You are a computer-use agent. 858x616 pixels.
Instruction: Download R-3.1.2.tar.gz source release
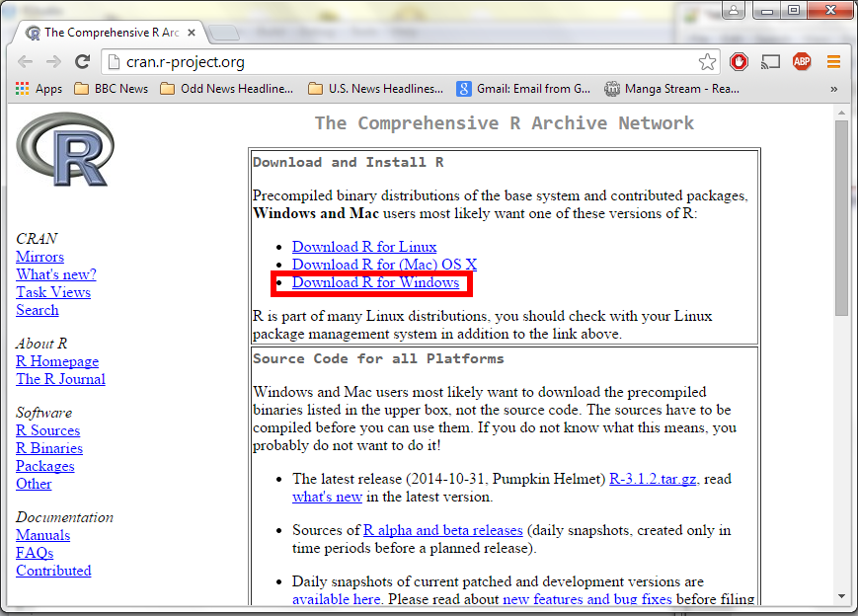pyautogui.click(x=653, y=479)
